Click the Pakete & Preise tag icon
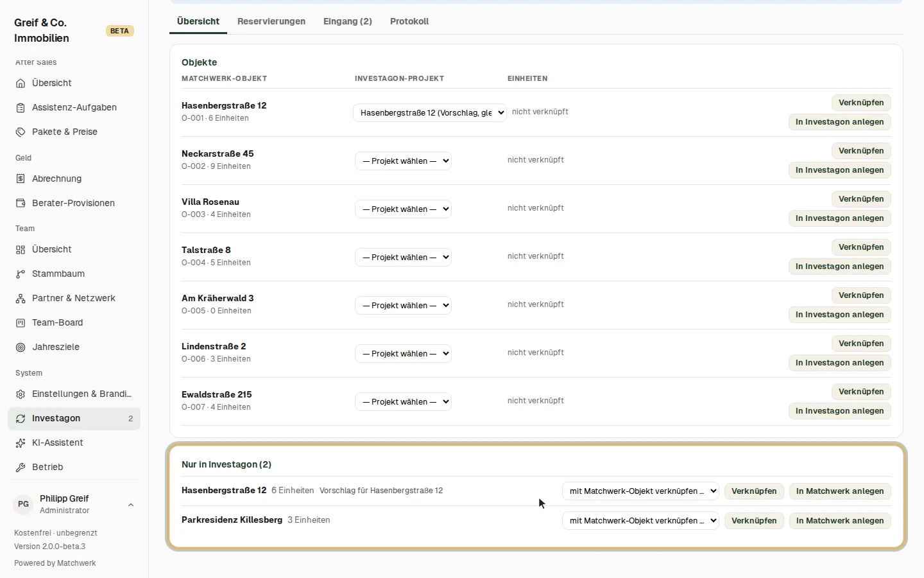The width and height of the screenshot is (924, 578). pos(21,132)
